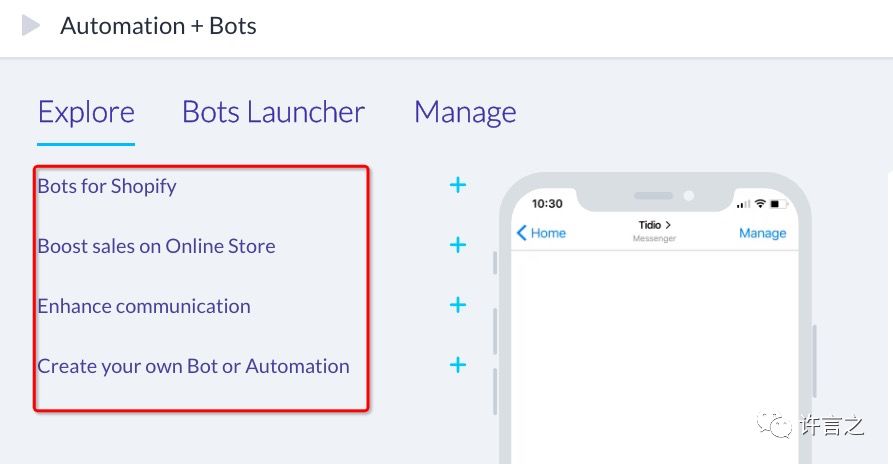Open Create your own Bot or Automation
This screenshot has height=464, width=893.
coord(194,366)
